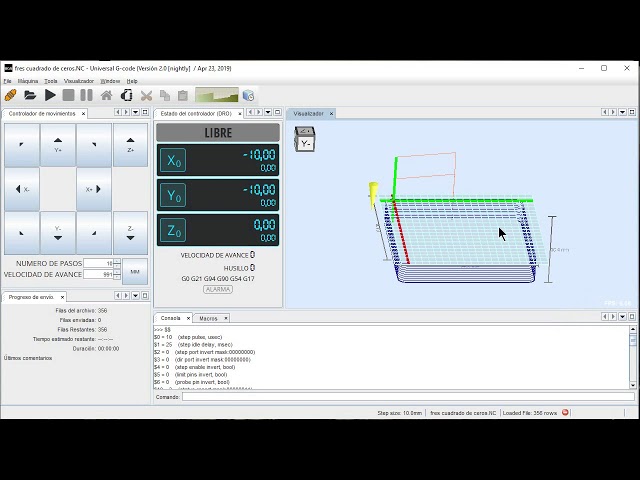
Task: Jog with the Z+ arrow button
Action: click(x=130, y=145)
